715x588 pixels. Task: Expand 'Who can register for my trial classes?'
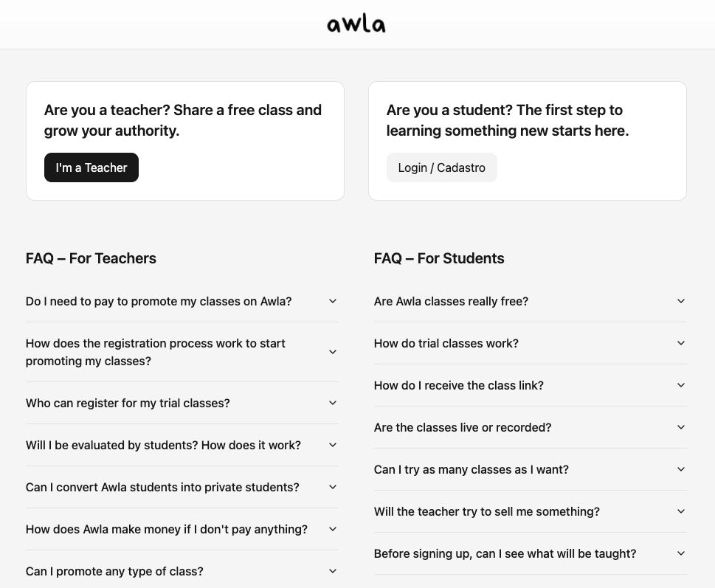pos(127,403)
